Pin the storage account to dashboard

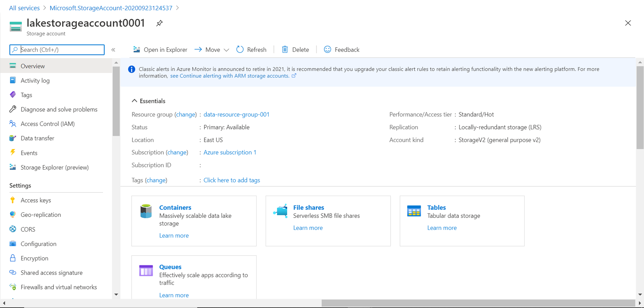coord(159,23)
